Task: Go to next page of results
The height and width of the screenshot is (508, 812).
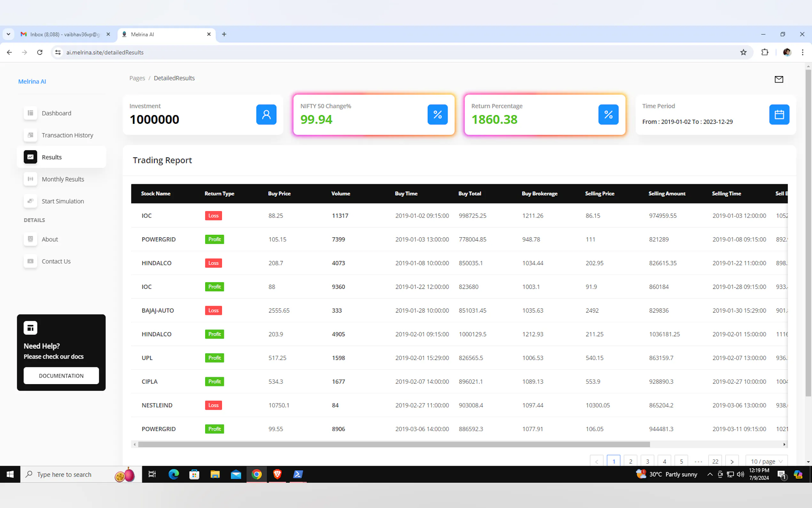Action: coord(732,461)
